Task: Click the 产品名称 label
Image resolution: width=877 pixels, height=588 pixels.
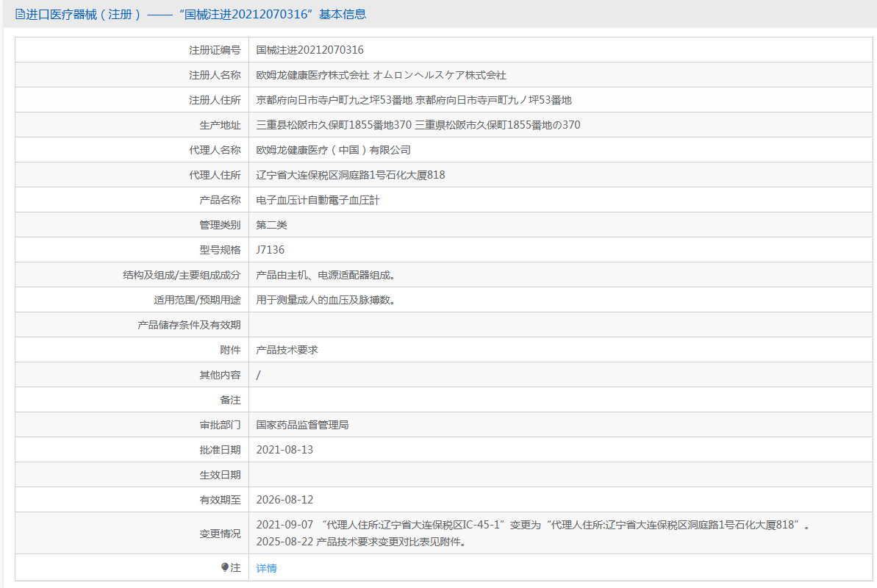Action: coord(220,200)
